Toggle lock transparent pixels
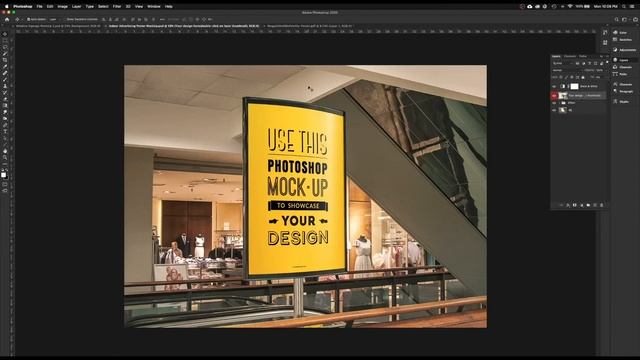This screenshot has height=360, width=640. point(561,77)
